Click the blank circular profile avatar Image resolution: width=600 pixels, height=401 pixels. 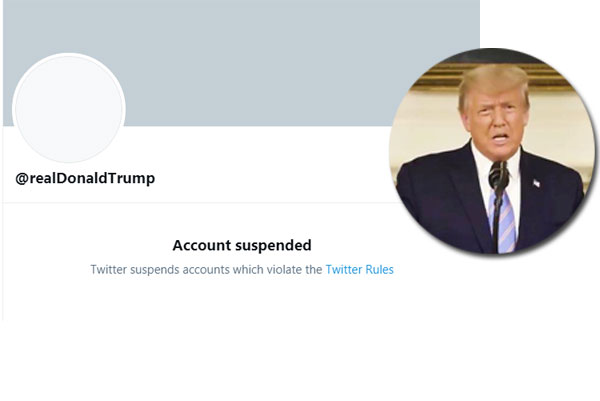[68, 108]
